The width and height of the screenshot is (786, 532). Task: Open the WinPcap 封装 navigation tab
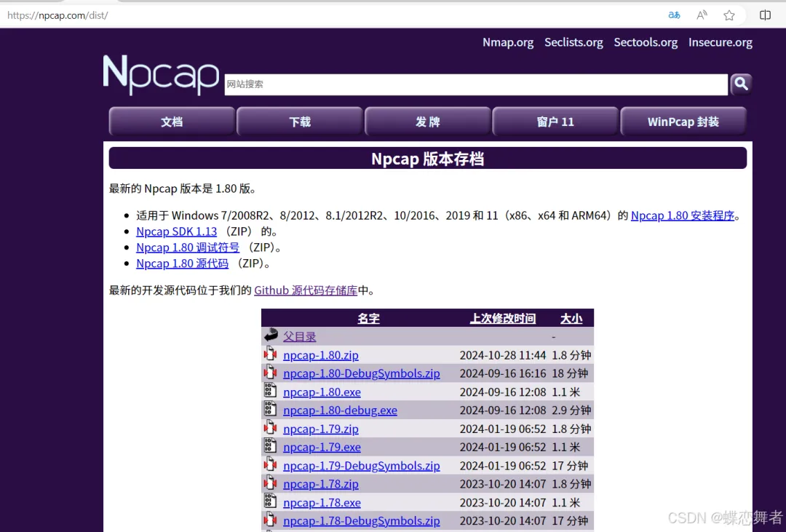tap(683, 122)
